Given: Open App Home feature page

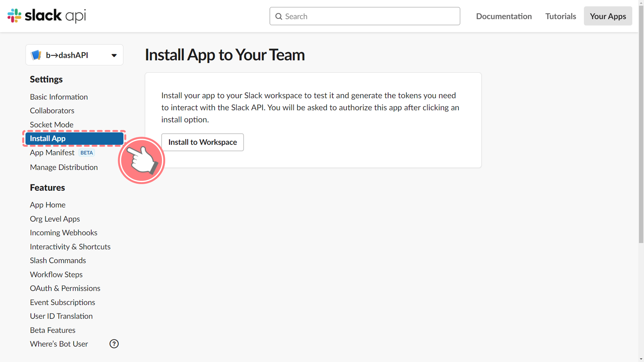Looking at the screenshot, I should coord(48,205).
